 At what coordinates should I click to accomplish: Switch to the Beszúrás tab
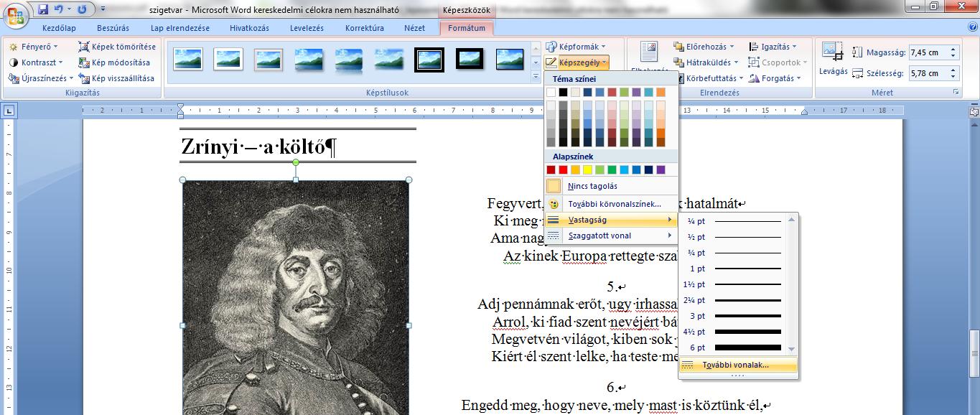tap(111, 29)
